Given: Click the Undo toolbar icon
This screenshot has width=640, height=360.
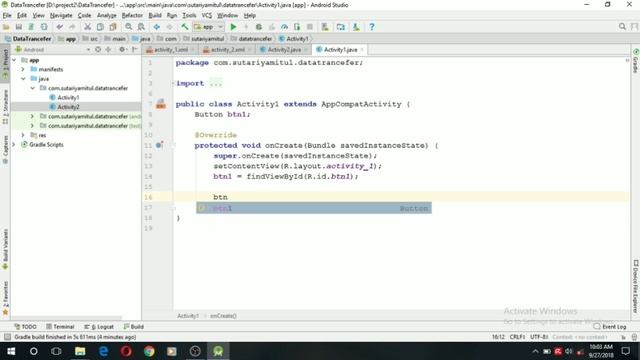Looking at the screenshot, I should click(60, 27).
